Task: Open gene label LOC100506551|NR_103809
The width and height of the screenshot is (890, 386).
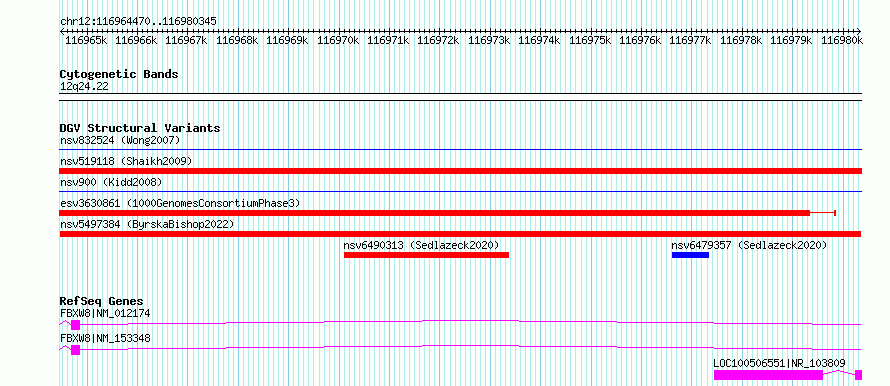Action: pos(779,363)
